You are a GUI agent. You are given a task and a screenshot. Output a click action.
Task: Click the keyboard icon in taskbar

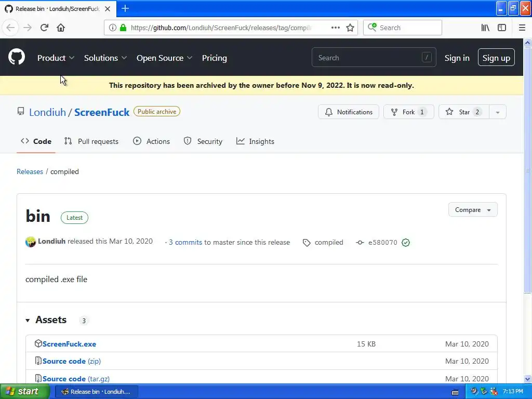click(x=455, y=392)
